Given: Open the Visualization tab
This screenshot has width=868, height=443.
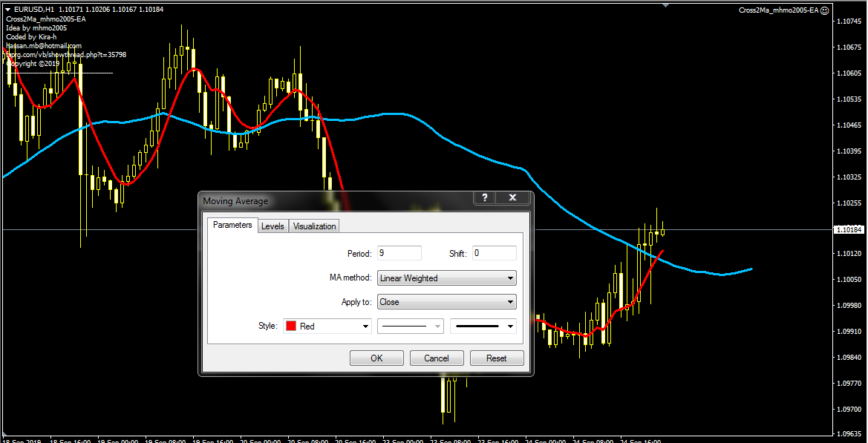Looking at the screenshot, I should 314,226.
